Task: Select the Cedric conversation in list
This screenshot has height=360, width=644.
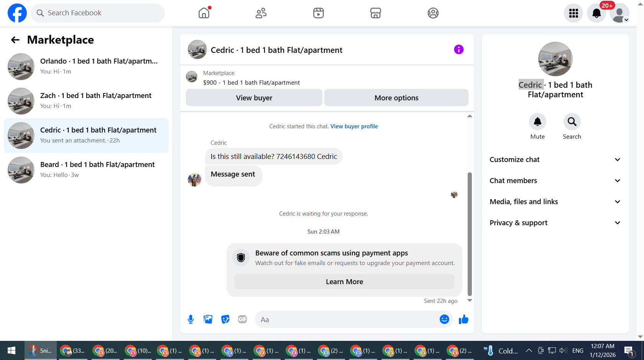Action: pos(86,136)
